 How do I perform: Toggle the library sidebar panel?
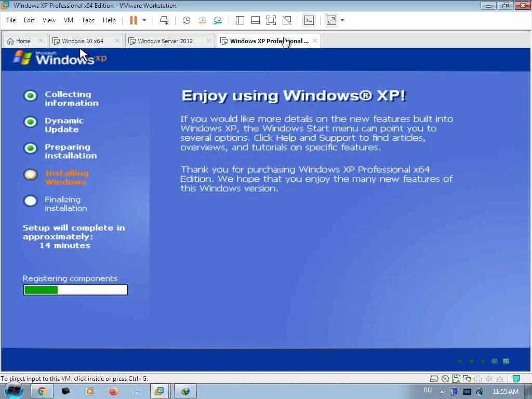pyautogui.click(x=240, y=20)
